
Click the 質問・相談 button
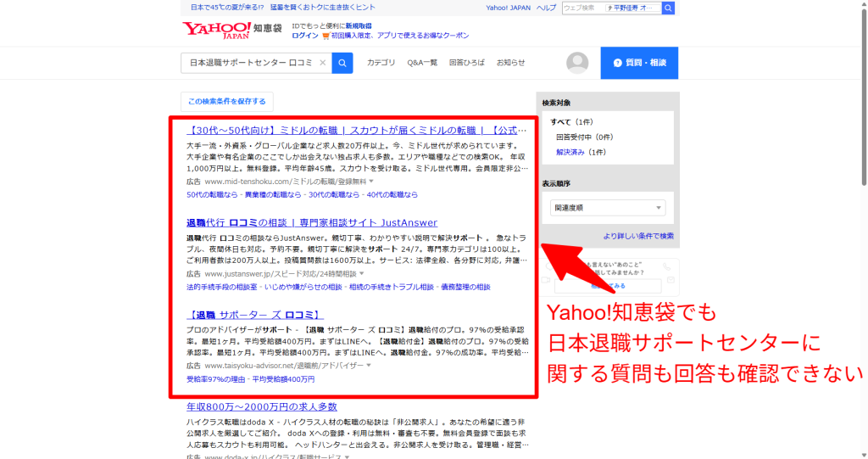click(x=639, y=63)
